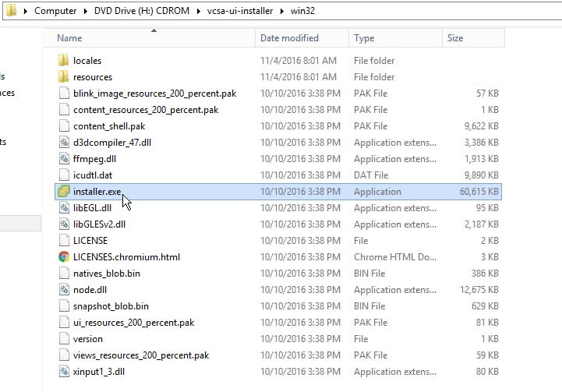This screenshot has height=392, width=562.
Task: Sort files by the Size column
Action: (455, 38)
